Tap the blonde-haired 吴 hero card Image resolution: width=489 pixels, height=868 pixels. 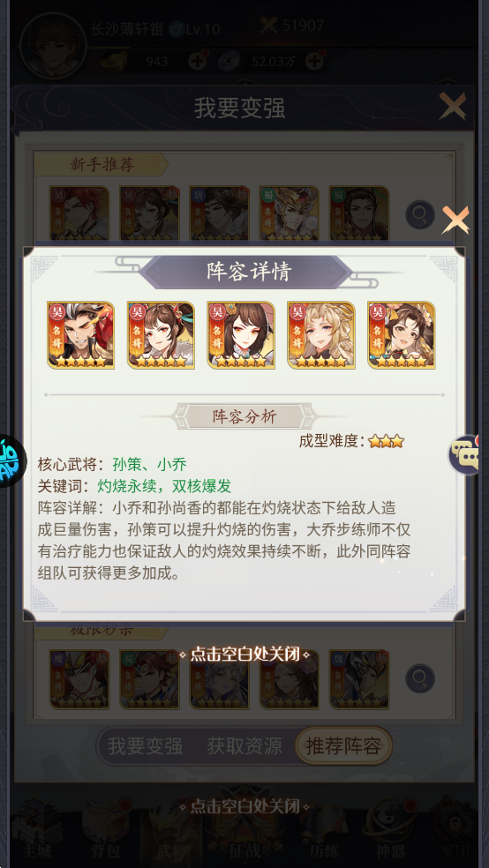[x=321, y=335]
